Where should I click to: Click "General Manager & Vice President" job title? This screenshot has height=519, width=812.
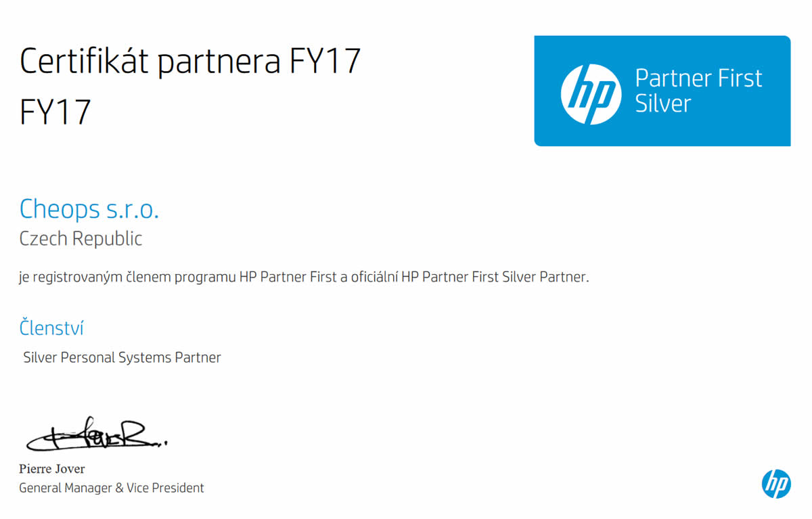tap(111, 488)
